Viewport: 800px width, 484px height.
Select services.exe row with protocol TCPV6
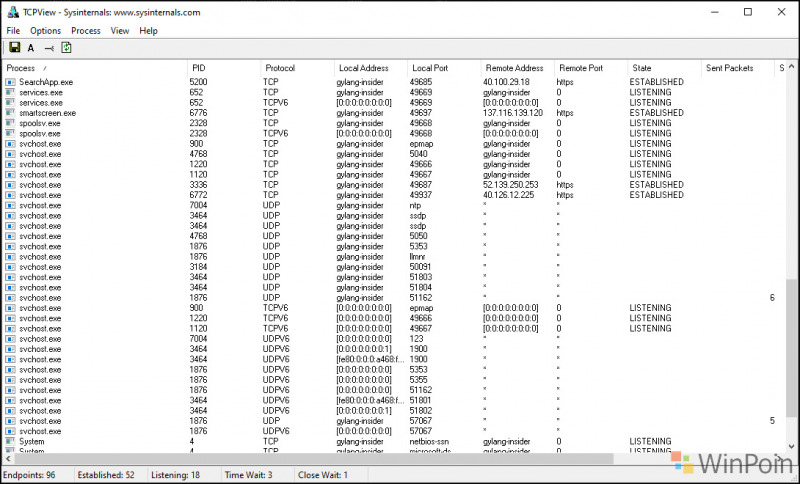coord(393,103)
